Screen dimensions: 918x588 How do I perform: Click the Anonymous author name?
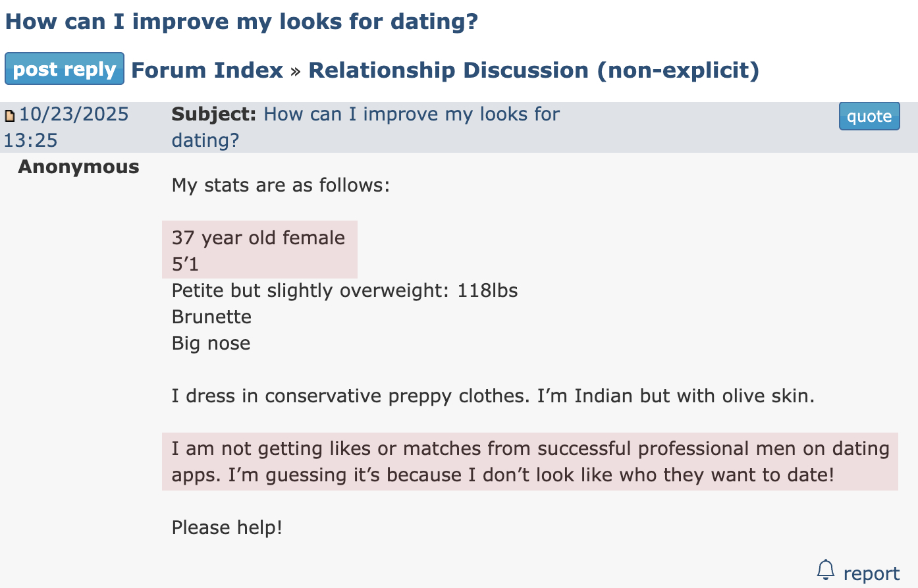pyautogui.click(x=78, y=167)
